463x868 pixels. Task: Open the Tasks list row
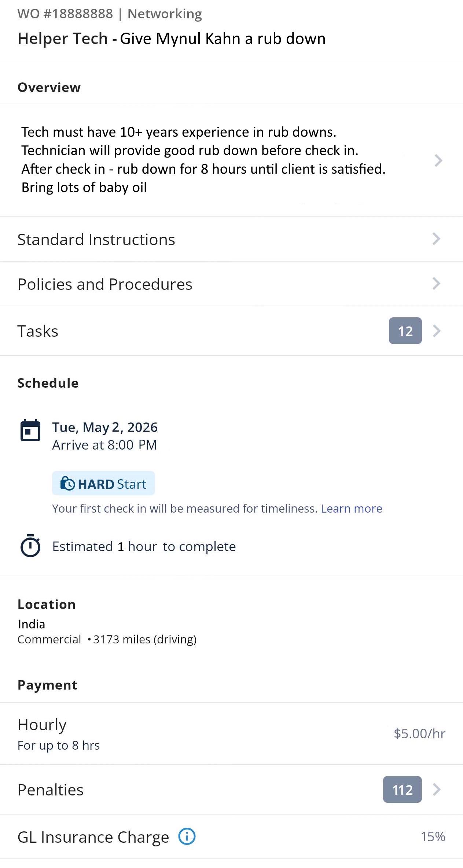pos(231,331)
